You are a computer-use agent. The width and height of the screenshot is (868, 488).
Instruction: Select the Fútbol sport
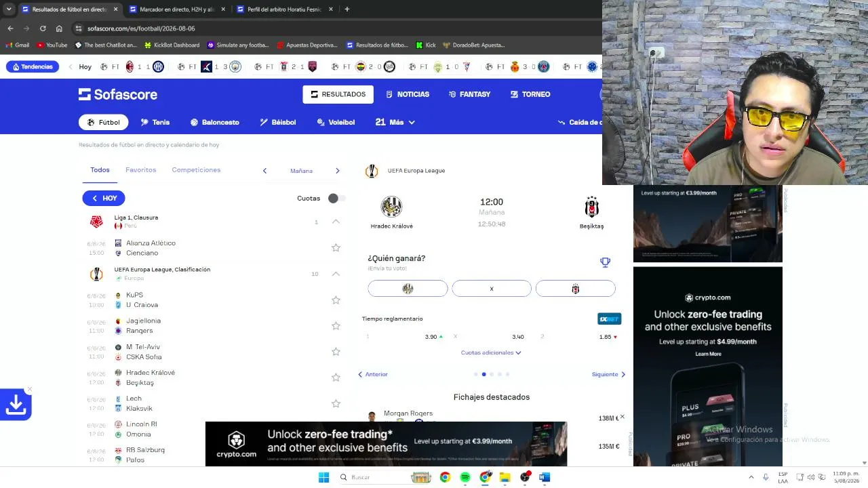104,122
